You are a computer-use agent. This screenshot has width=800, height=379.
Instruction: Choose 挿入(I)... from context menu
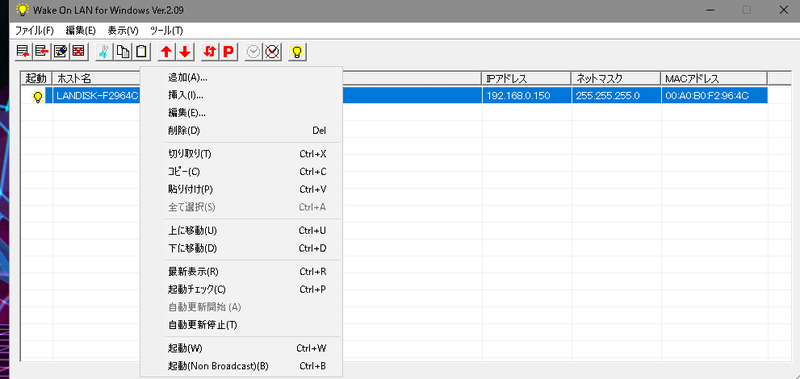click(x=241, y=95)
